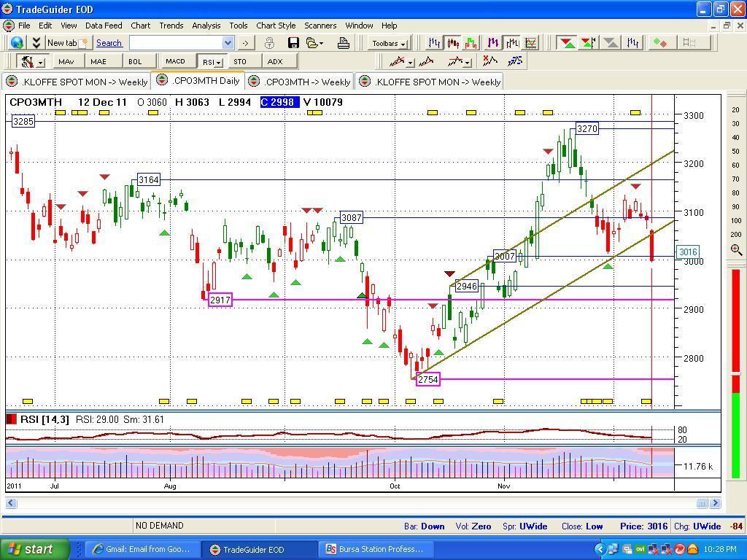The image size is (747, 560).
Task: Expand the RSI indicator dropdown arrow
Action: pos(218,62)
